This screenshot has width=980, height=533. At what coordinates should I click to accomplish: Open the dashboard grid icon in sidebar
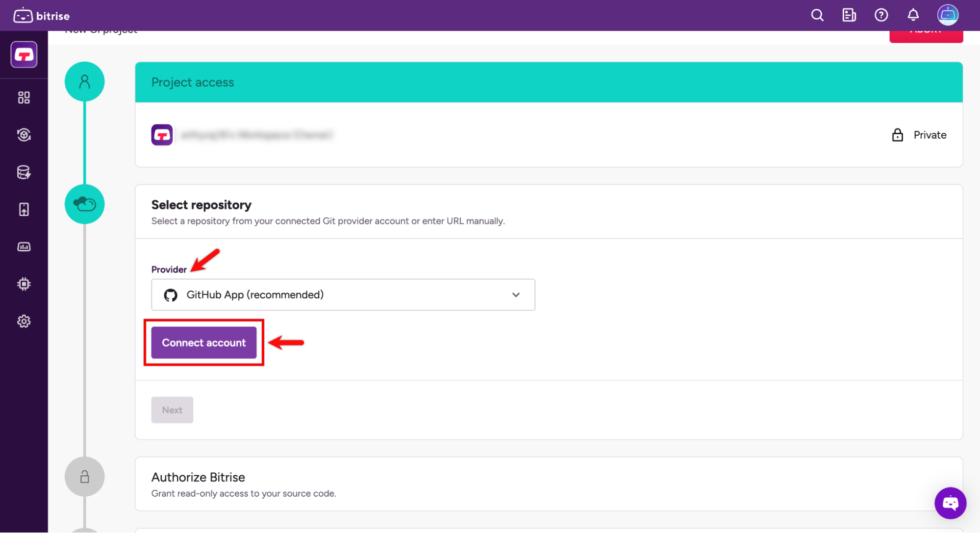[x=24, y=97]
